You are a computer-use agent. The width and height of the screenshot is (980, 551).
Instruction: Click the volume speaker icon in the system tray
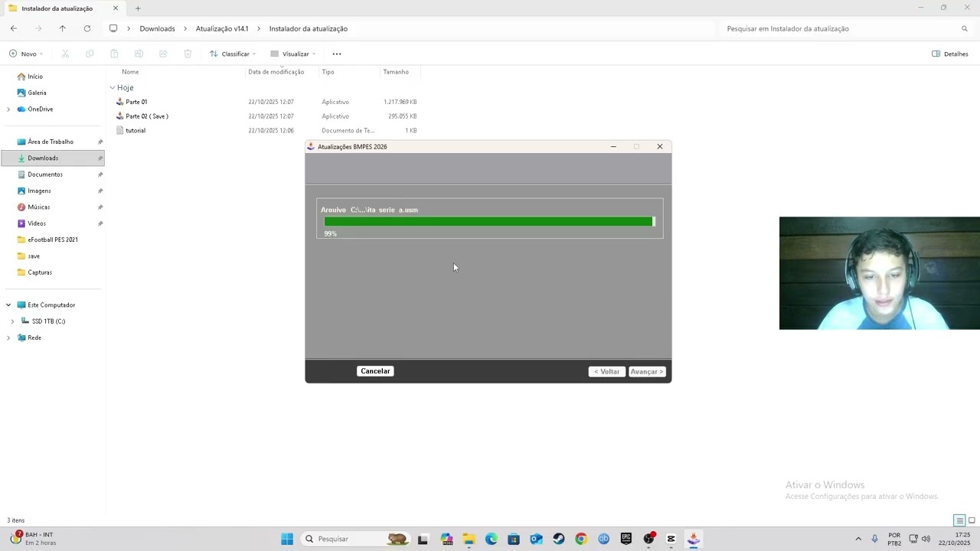pyautogui.click(x=926, y=540)
